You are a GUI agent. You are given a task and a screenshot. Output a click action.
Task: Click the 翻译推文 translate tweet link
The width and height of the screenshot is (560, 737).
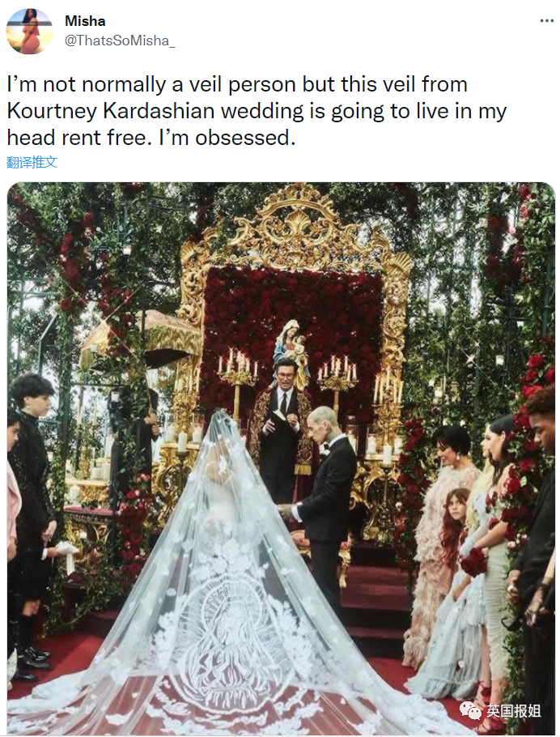point(32,163)
